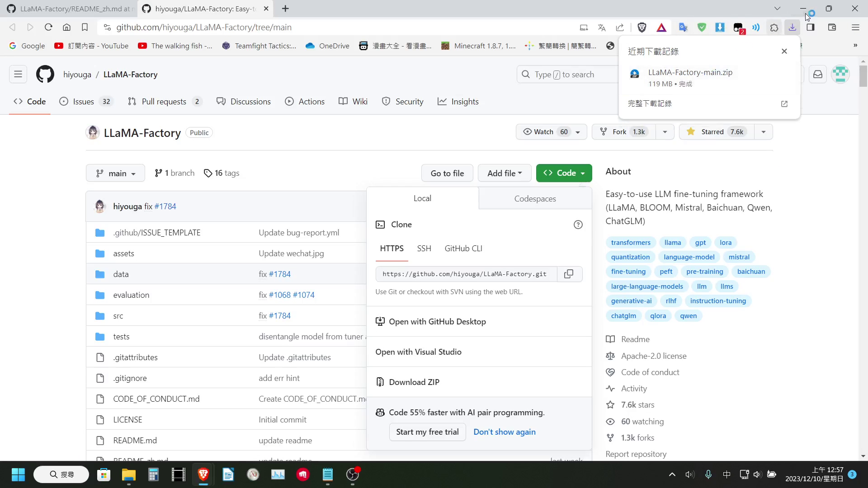Screen dimensions: 868x488
Task: Open the GitHub sidebar hamburger menu
Action: [x=18, y=75]
